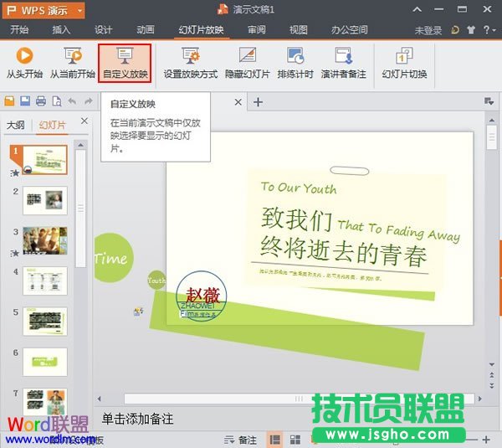Viewport: 502px width, 448px height.
Task: Select slide 5 thumbnail
Action: (45, 322)
